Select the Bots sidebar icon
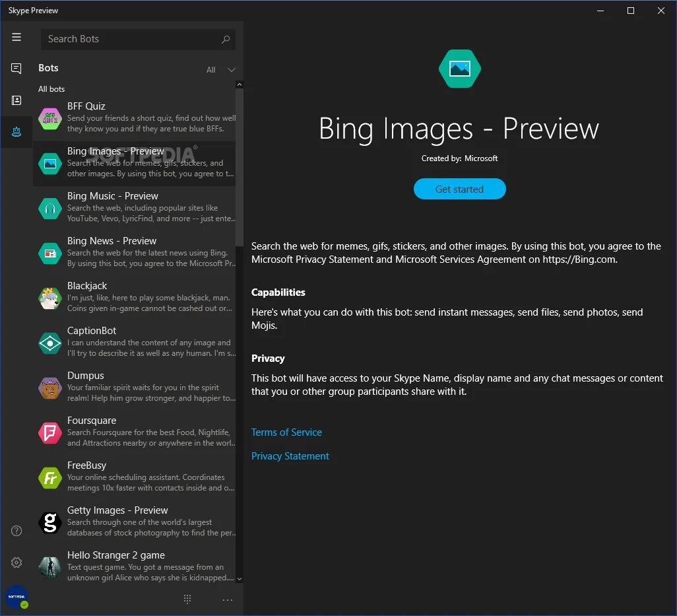This screenshot has width=677, height=616. tap(16, 132)
